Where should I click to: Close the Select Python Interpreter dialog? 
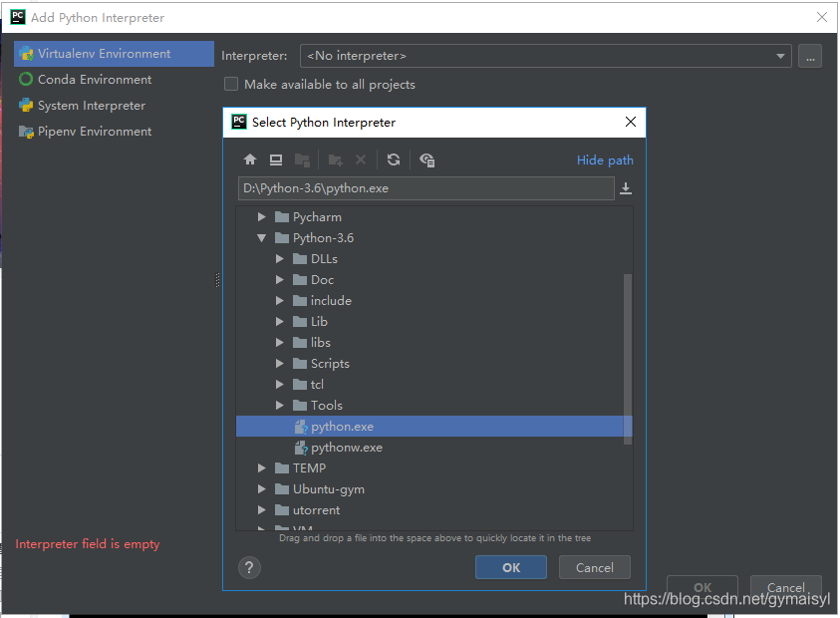[631, 122]
